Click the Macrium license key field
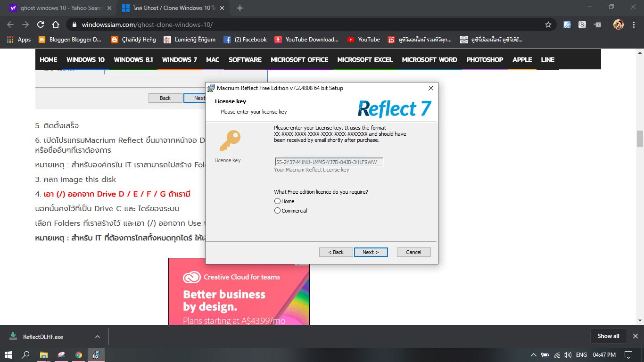Screen dimensions: 644x362 tap(329, 162)
